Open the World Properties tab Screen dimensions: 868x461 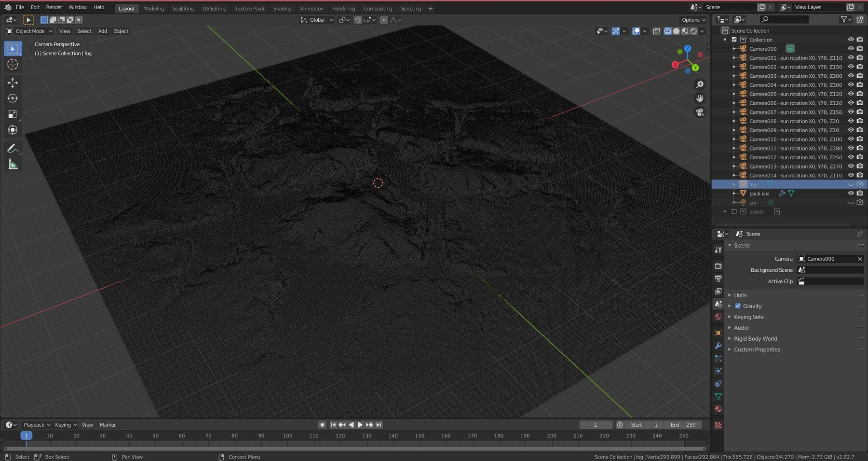click(x=719, y=316)
